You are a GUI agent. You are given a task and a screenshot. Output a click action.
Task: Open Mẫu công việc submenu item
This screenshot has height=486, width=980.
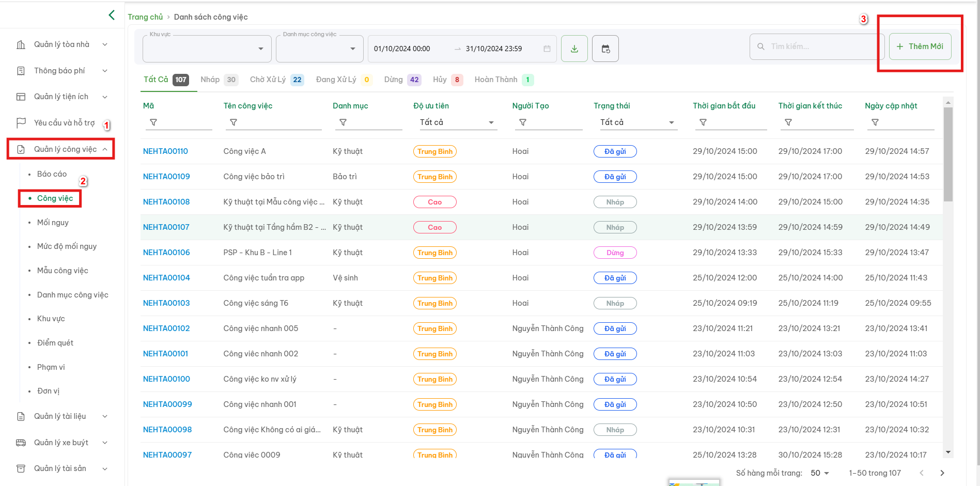click(63, 271)
